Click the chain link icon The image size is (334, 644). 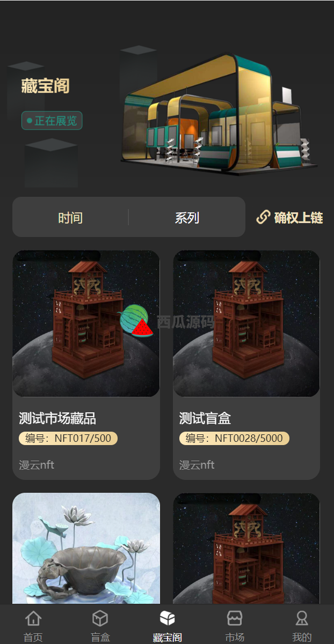point(263,217)
